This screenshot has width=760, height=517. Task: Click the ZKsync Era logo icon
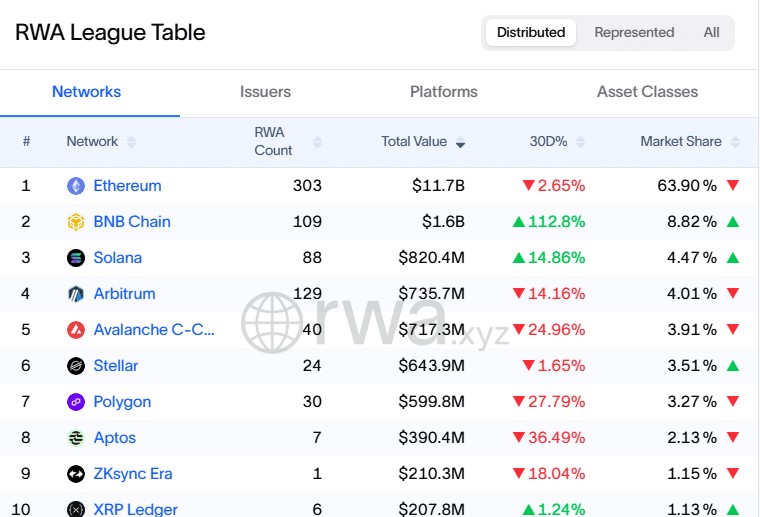tap(76, 474)
